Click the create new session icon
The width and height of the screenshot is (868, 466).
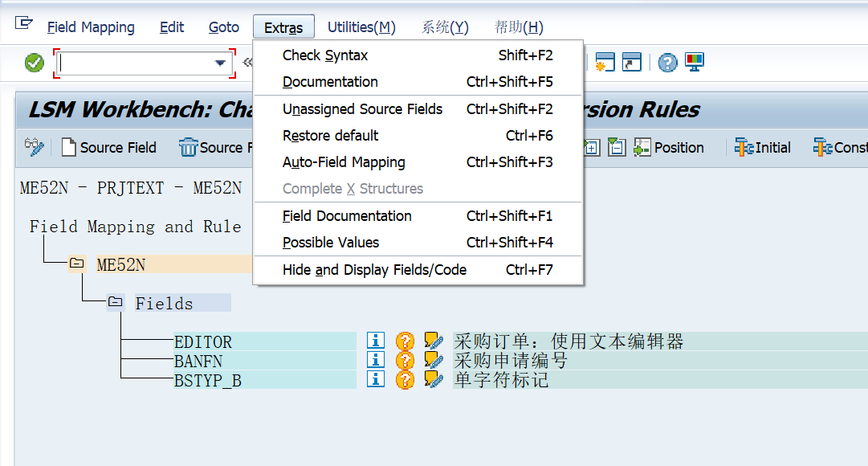click(605, 62)
